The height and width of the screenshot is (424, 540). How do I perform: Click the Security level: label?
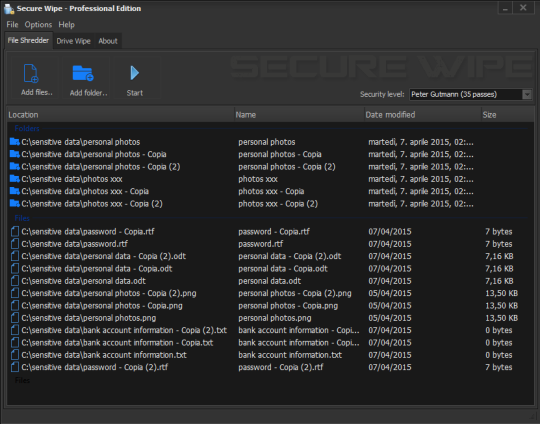click(x=382, y=94)
